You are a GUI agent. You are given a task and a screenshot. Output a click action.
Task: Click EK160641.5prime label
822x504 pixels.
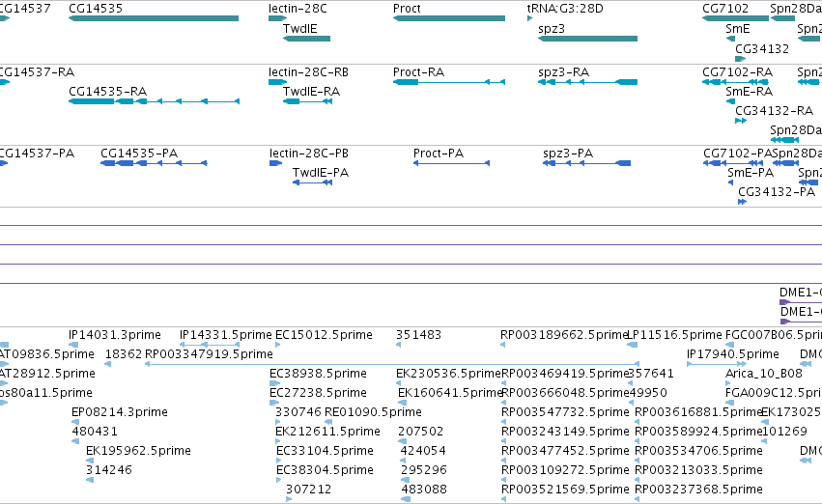pyautogui.click(x=450, y=393)
